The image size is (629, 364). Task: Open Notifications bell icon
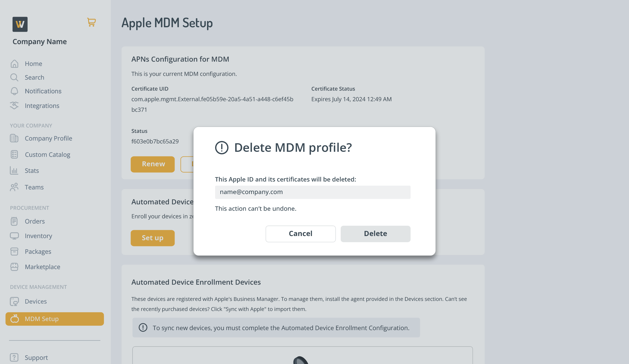15,91
